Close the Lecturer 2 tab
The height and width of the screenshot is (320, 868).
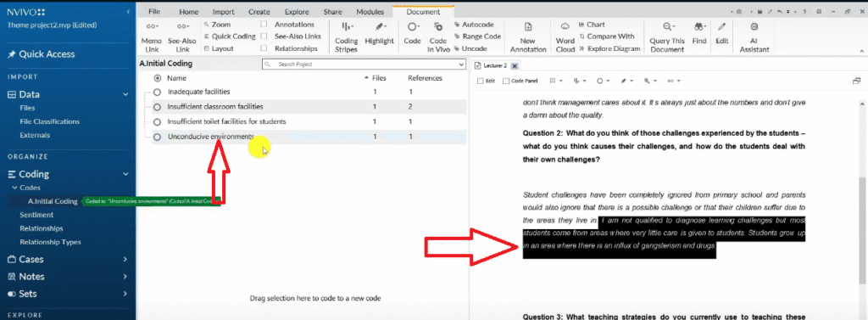514,66
